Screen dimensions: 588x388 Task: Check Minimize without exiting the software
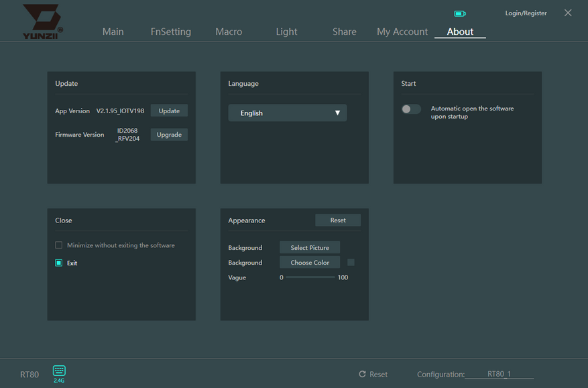point(59,245)
